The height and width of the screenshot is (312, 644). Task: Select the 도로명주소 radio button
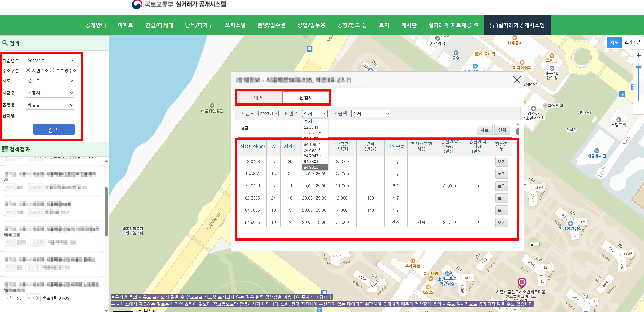52,70
